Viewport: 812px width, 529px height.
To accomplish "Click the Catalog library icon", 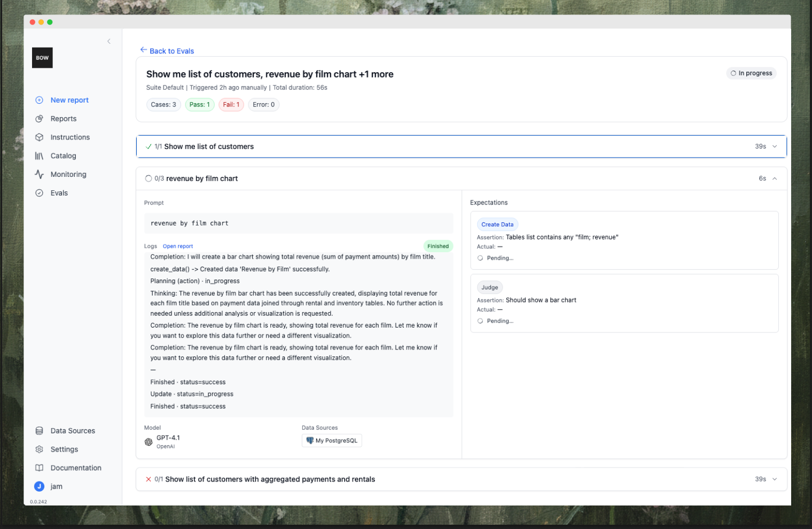I will coord(39,156).
